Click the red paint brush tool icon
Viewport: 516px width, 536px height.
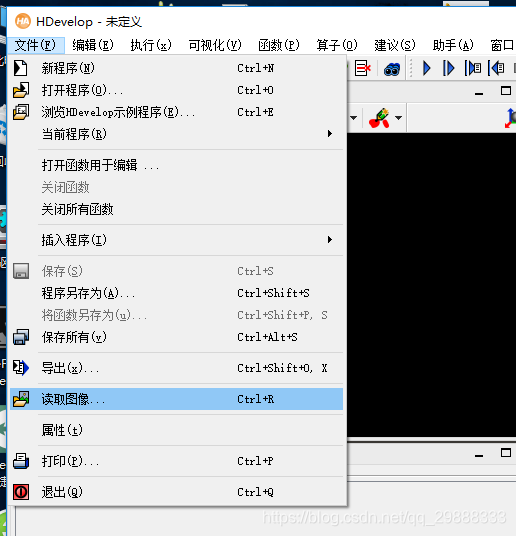click(379, 118)
